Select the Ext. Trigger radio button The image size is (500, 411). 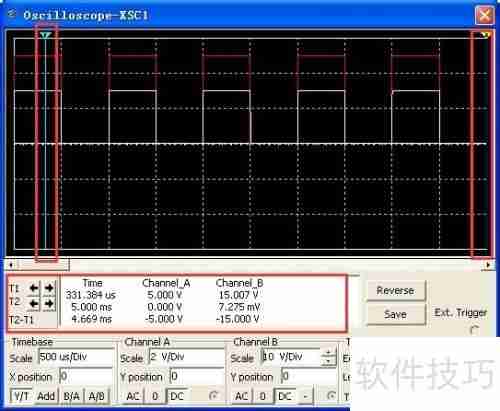pos(474,330)
